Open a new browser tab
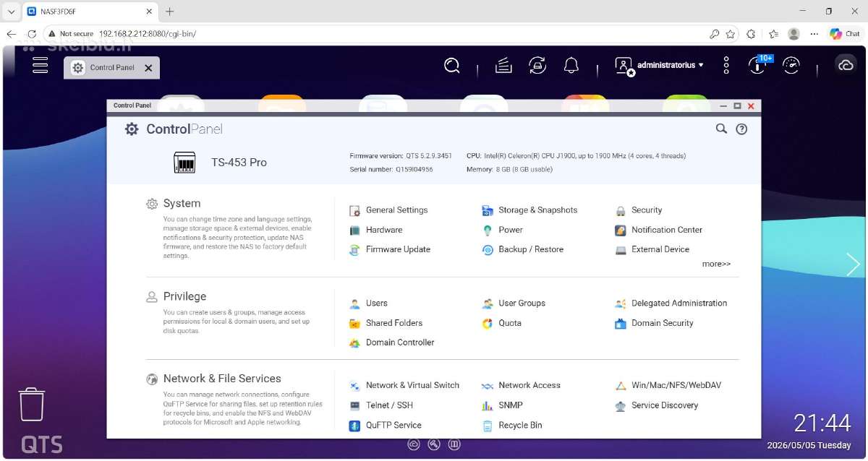The height and width of the screenshot is (461, 868). 170,12
